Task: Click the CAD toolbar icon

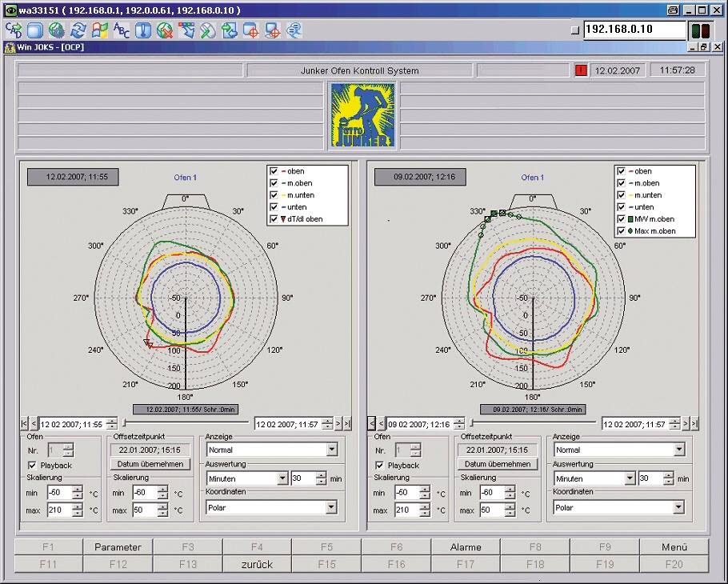Action: pos(14,30)
